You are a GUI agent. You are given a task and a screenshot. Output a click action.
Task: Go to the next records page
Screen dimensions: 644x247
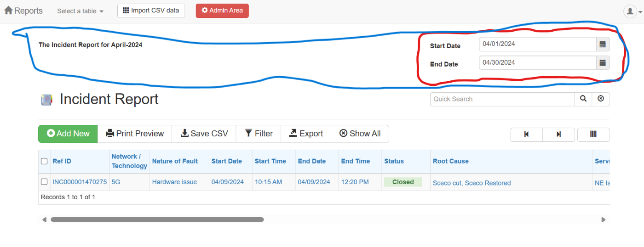click(558, 135)
